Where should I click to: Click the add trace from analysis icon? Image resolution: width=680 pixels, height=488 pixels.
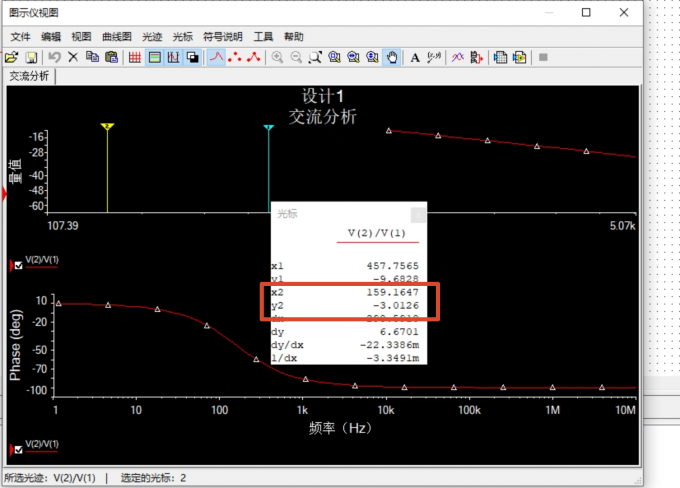click(x=477, y=57)
